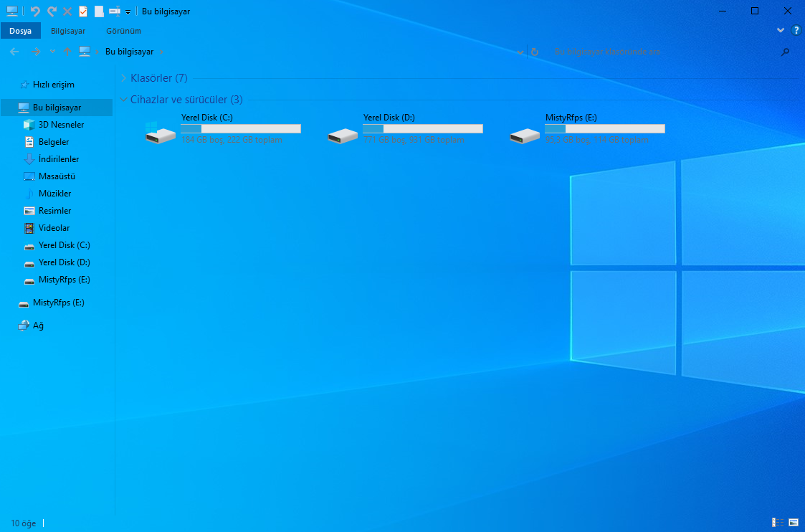
Task: Collapse the Cihazlar ve sürücüler (3) group
Action: point(123,100)
